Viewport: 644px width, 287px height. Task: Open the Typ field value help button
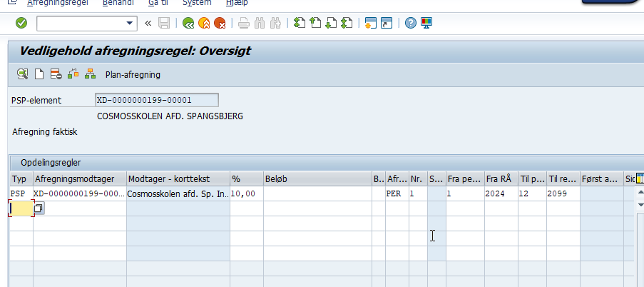pyautogui.click(x=39, y=208)
